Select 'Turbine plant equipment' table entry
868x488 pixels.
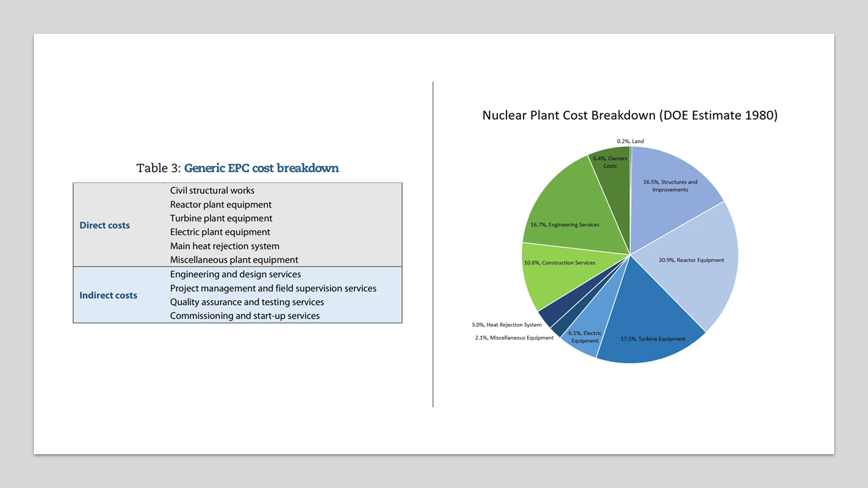coord(221,218)
